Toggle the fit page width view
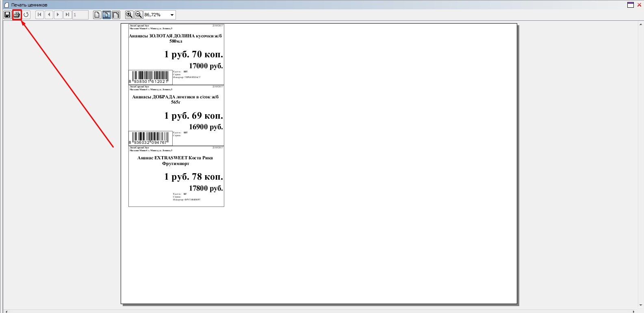 pyautogui.click(x=116, y=15)
